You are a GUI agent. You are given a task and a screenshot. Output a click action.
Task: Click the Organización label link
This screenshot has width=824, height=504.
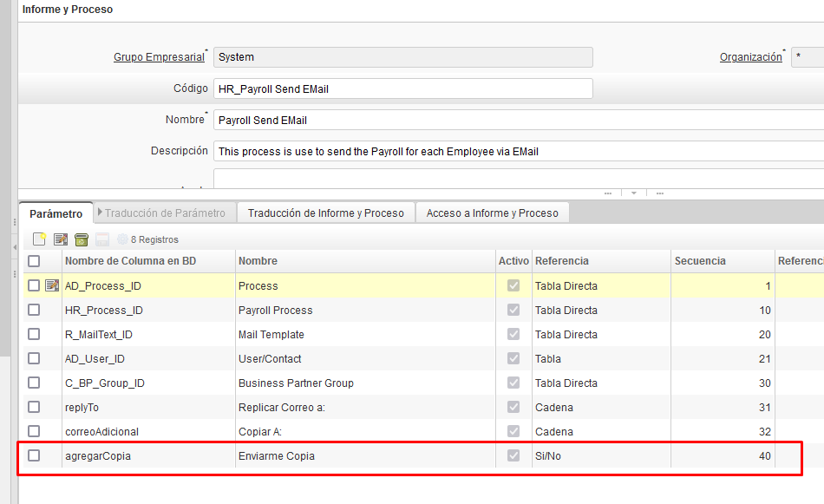click(x=750, y=57)
